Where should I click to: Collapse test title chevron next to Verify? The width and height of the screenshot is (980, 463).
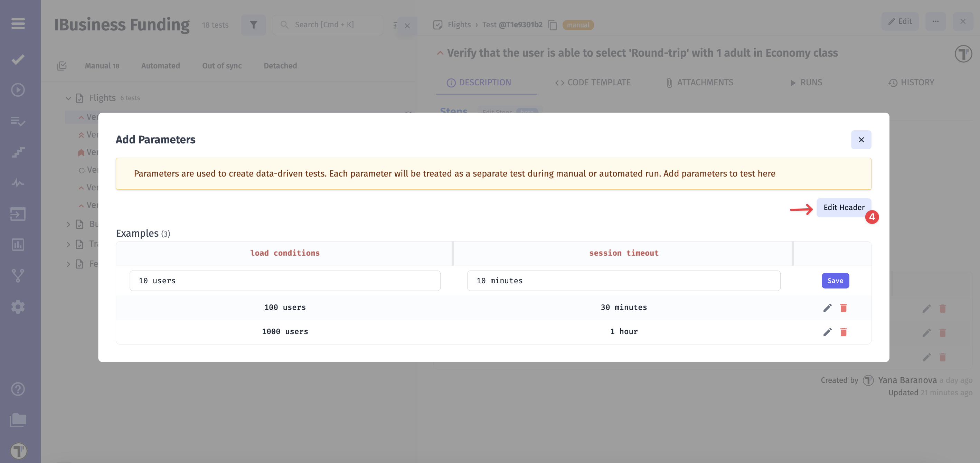coord(440,53)
